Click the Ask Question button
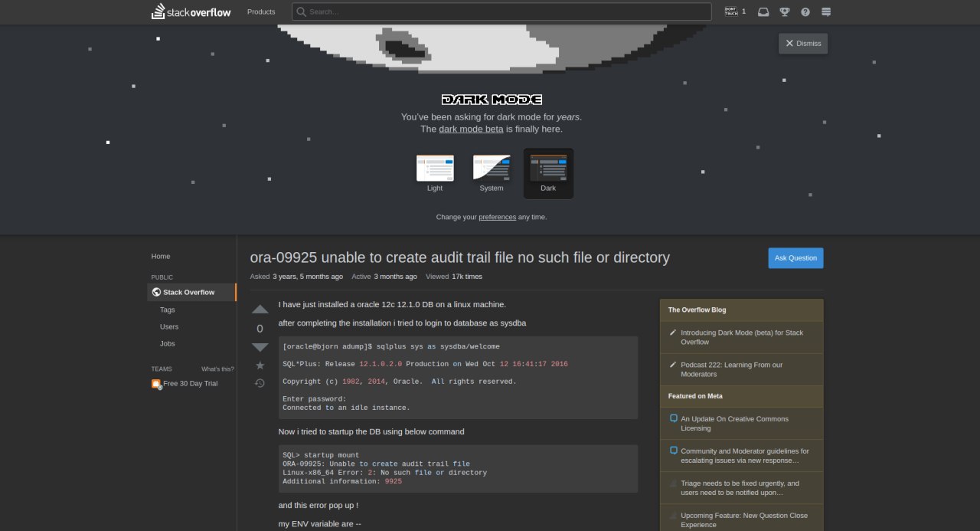Image resolution: width=980 pixels, height=531 pixels. coord(795,258)
